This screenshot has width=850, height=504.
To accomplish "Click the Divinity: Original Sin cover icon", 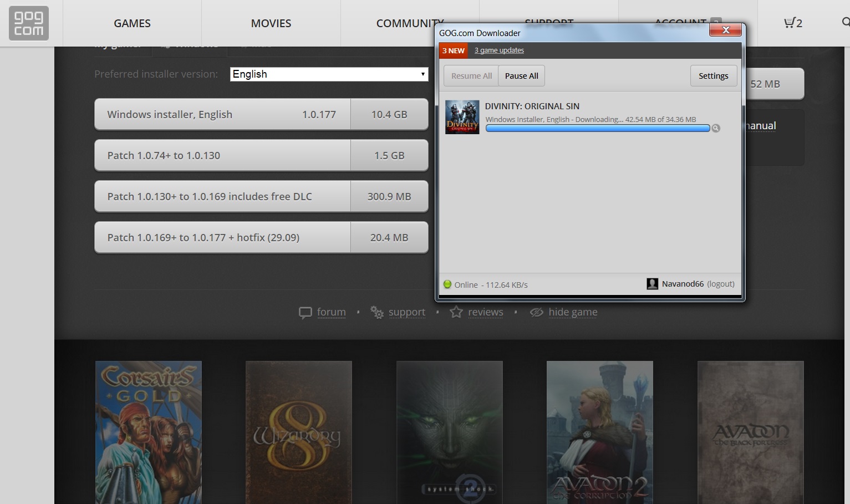I will point(462,117).
